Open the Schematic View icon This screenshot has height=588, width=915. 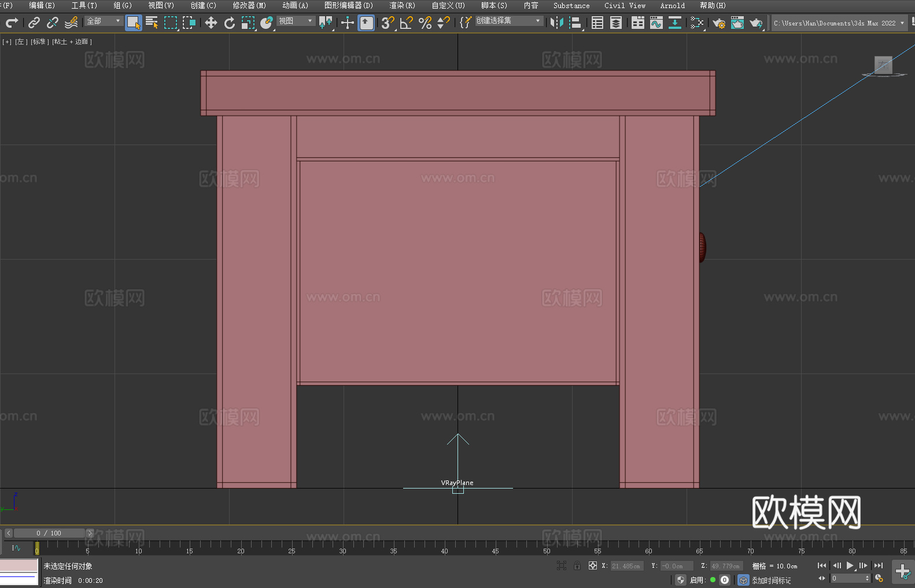(x=675, y=23)
